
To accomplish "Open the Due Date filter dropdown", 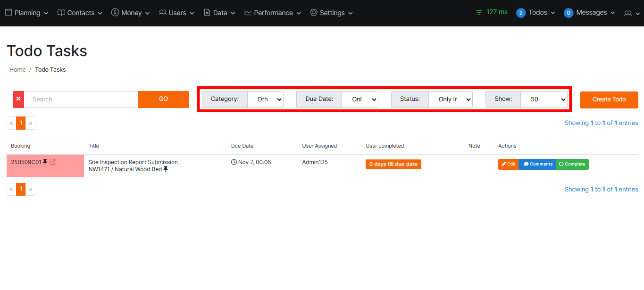I will point(360,99).
